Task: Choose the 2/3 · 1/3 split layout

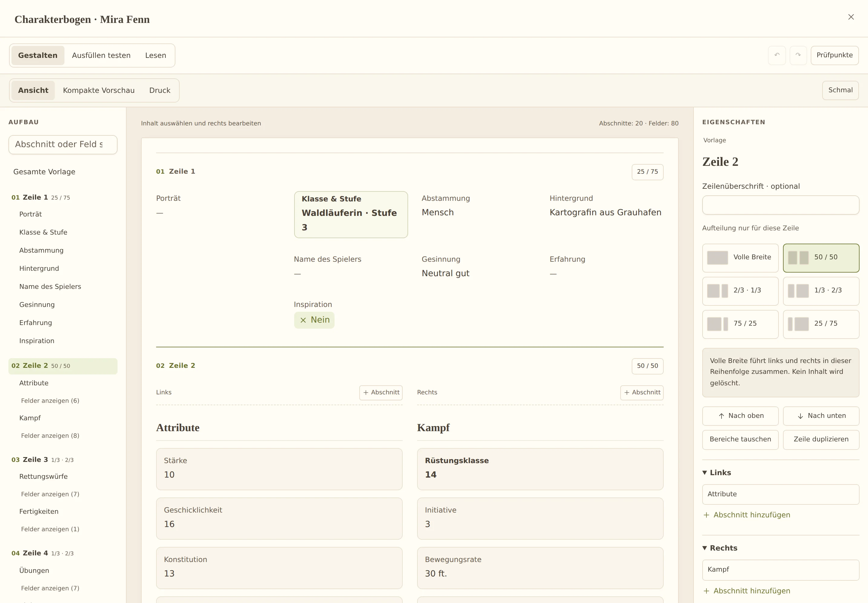Action: click(x=740, y=291)
